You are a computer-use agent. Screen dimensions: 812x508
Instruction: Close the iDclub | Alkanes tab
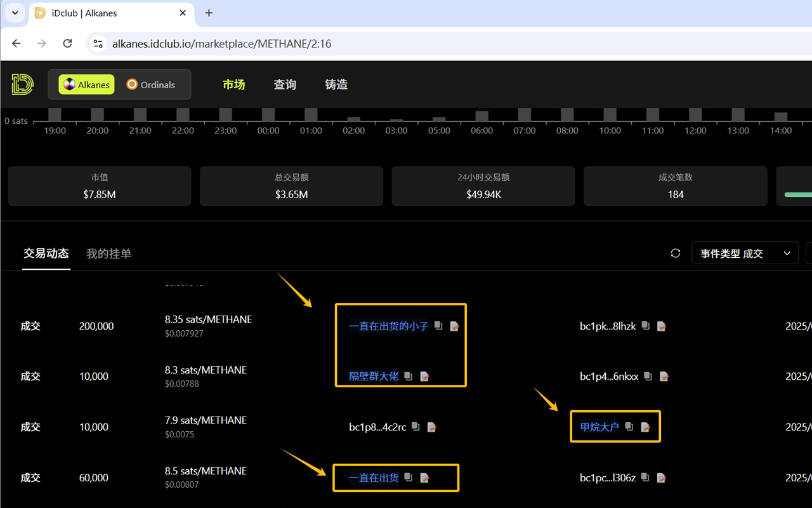point(183,13)
